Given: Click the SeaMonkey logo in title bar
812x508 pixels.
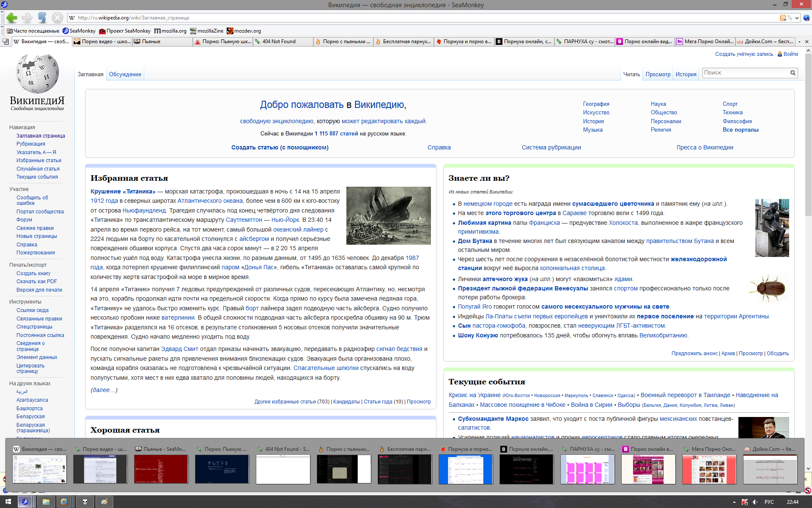Looking at the screenshot, I should coord(4,5).
